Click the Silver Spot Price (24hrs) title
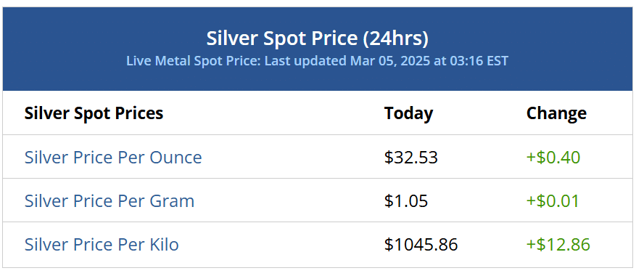 [x=317, y=38]
